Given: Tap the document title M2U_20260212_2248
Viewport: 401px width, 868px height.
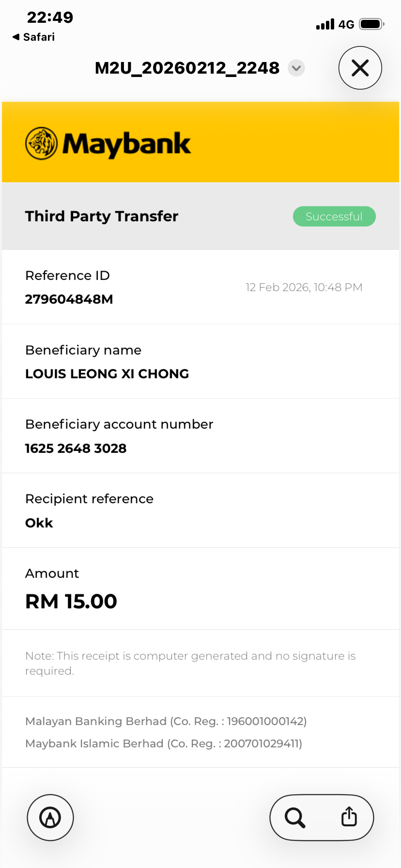Looking at the screenshot, I should [187, 68].
